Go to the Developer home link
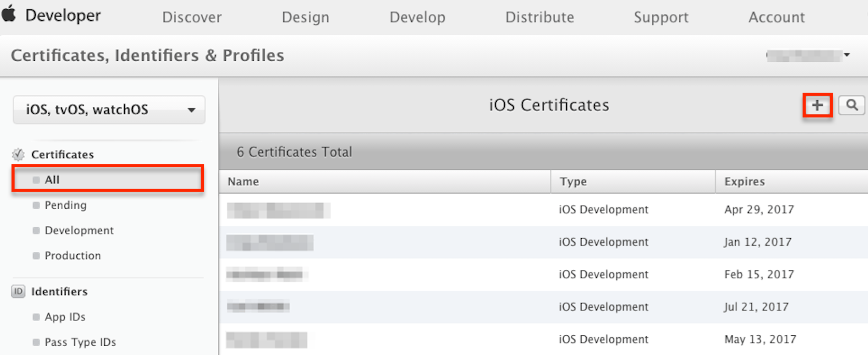This screenshot has height=355, width=868. coord(63,16)
